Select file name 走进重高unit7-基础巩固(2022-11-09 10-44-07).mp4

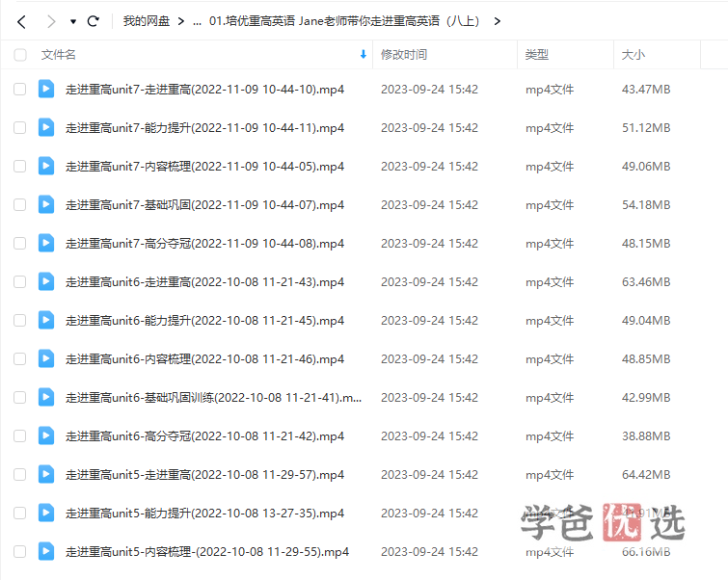click(x=204, y=204)
